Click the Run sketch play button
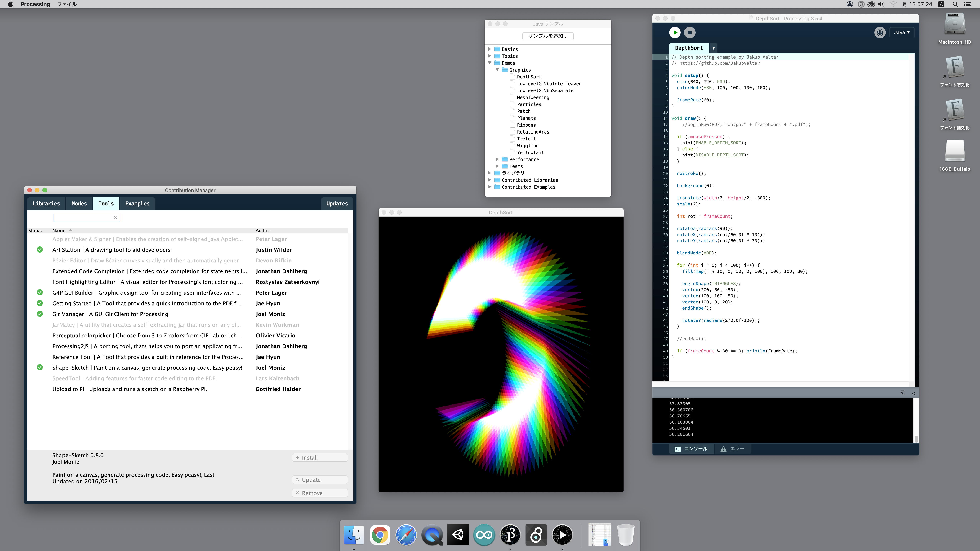 coord(675,33)
